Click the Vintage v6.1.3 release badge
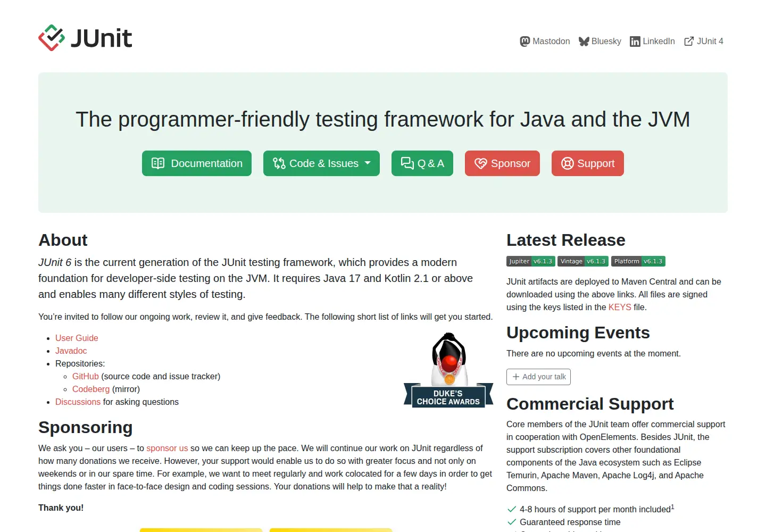This screenshot has width=766, height=532. pyautogui.click(x=583, y=261)
